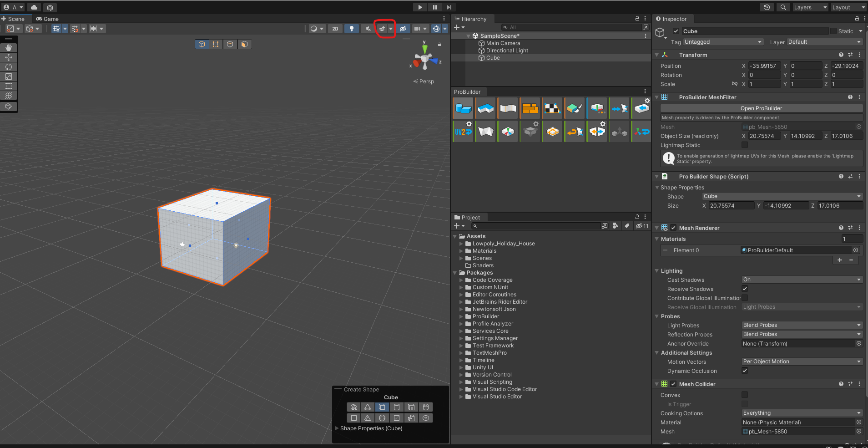This screenshot has height=448, width=868.
Task: Uncheck Receive Shadows checkbox
Action: pos(745,289)
